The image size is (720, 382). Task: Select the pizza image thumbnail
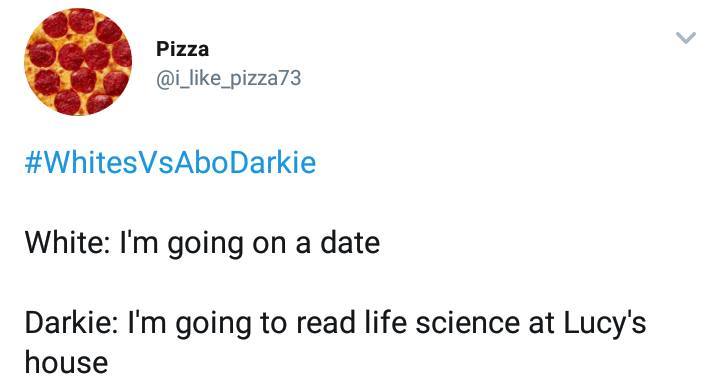[x=78, y=62]
